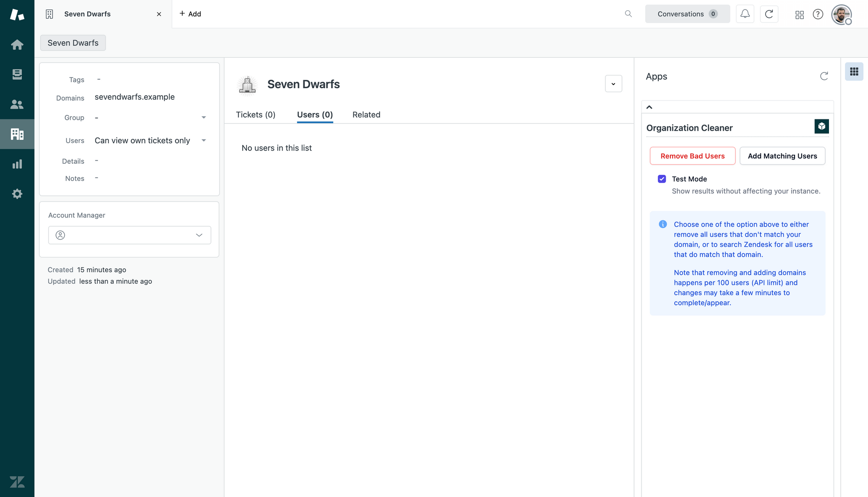Open the Home icon in sidebar

coord(17,45)
